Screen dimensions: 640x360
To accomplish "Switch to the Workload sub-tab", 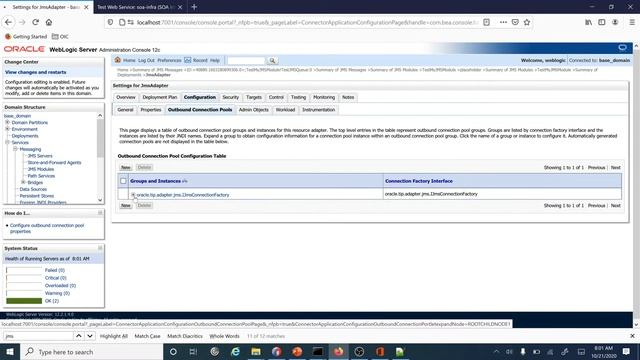I will 285,110.
